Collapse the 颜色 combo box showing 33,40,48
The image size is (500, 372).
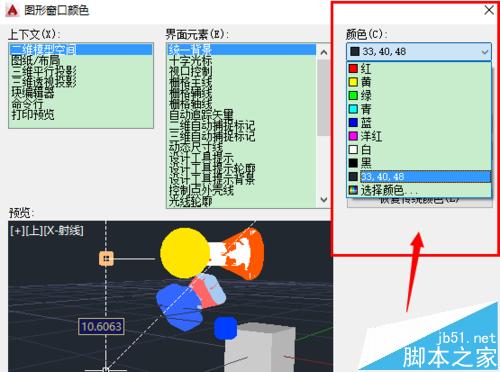pyautogui.click(x=419, y=52)
